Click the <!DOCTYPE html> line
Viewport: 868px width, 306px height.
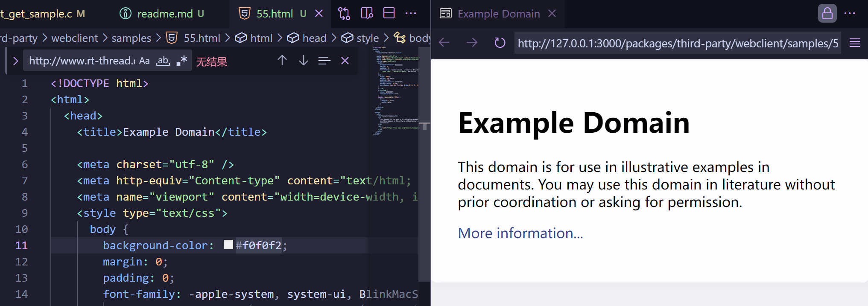(x=99, y=83)
